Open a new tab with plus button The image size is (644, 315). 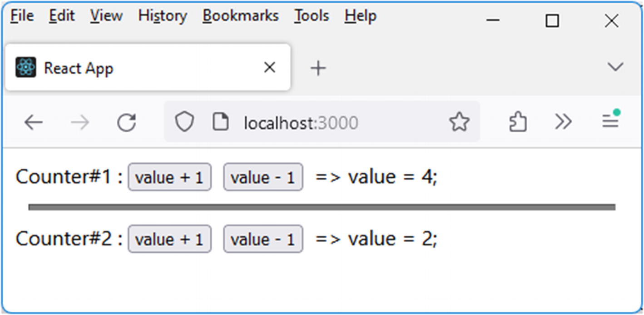[318, 68]
